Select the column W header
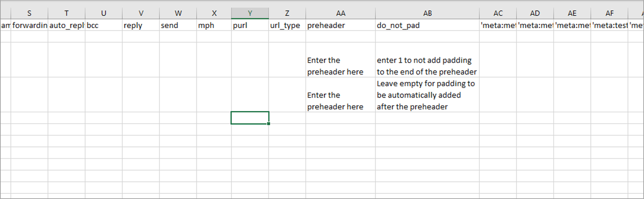This screenshot has height=199, width=644. coord(178,13)
